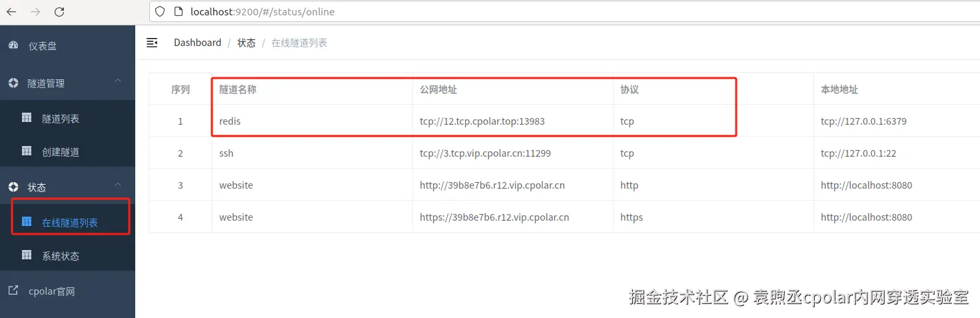Toggle the sidebar with the hamburger icon
Screen dimensions: 980x318
coord(152,43)
